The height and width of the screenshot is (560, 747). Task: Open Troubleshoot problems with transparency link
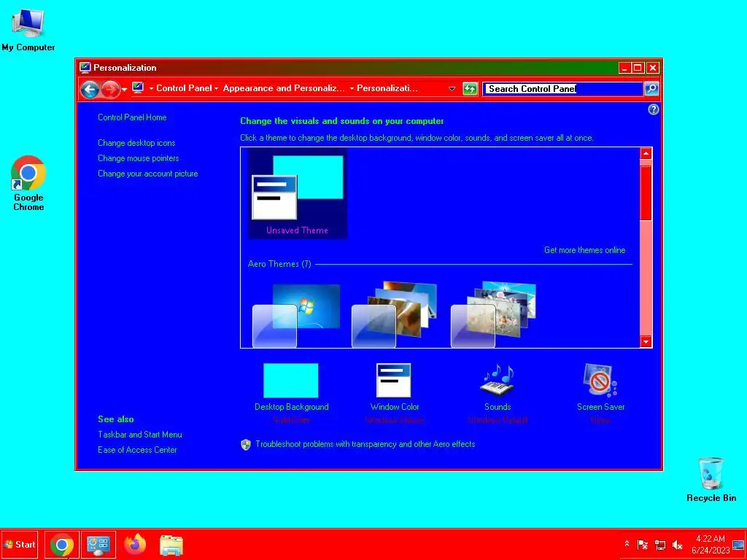(365, 444)
